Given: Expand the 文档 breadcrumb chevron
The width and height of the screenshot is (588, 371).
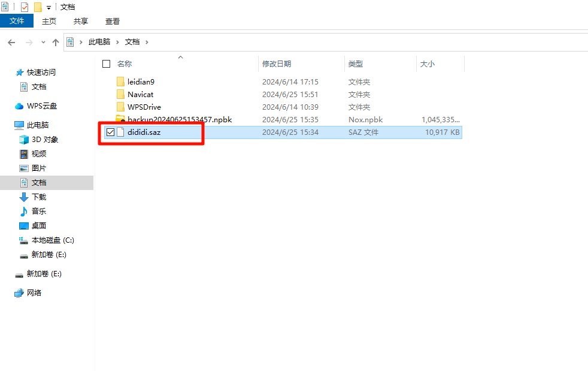Looking at the screenshot, I should pos(147,42).
